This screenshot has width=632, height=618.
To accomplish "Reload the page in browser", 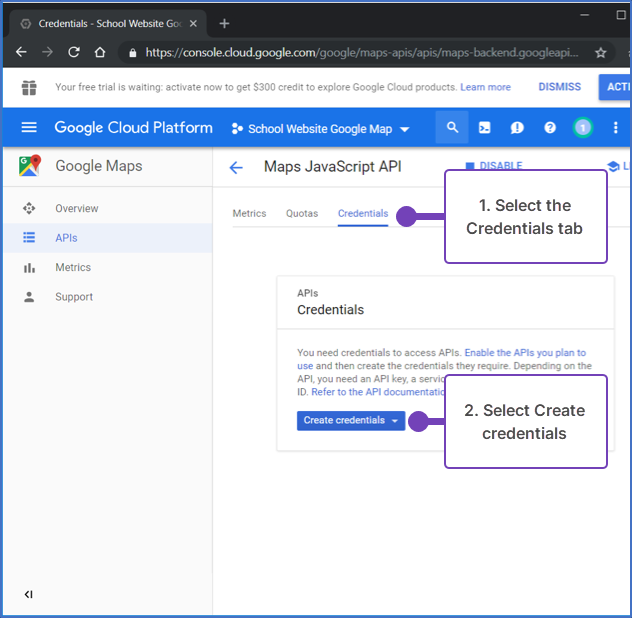I will 73,52.
